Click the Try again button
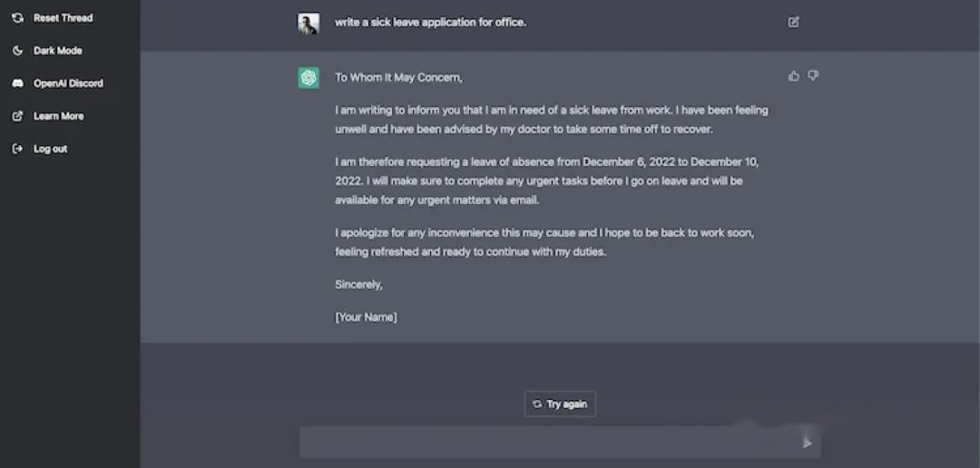This screenshot has height=468, width=980. [x=560, y=405]
